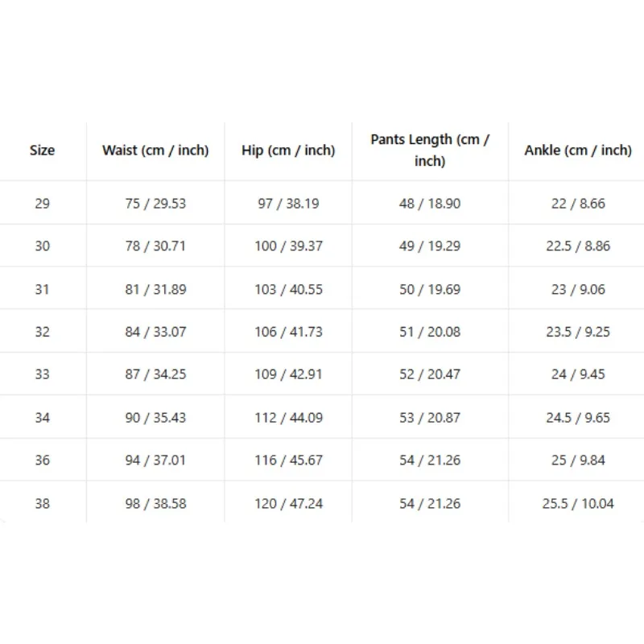Viewport: 644px width, 644px height.
Task: Select size 31 in Size column
Action: tap(43, 289)
